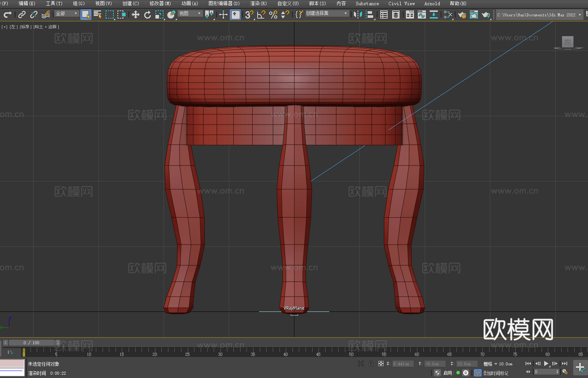Toggle Layer Explorer icon

click(x=396, y=14)
